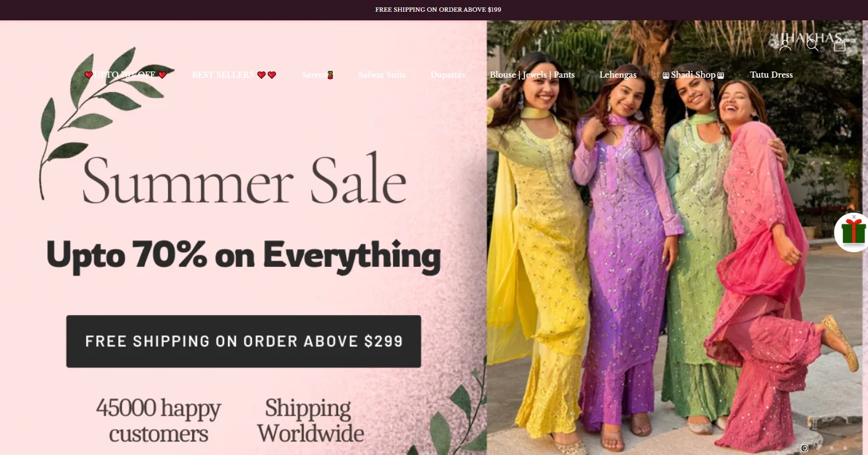This screenshot has height=455, width=868.
Task: Open the Lehengas menu
Action: [x=618, y=75]
